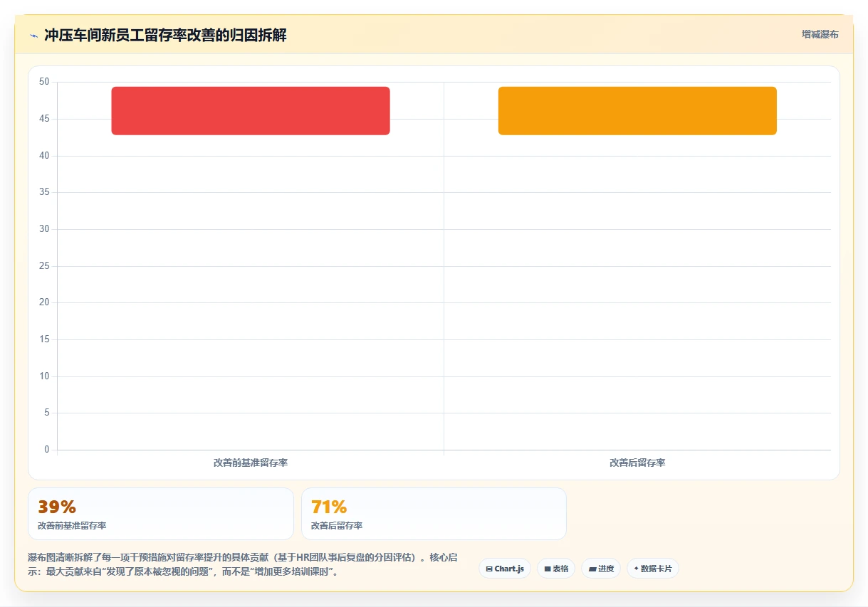This screenshot has width=868, height=607.
Task: Open the 71% post-improvement retention card
Action: (x=434, y=514)
